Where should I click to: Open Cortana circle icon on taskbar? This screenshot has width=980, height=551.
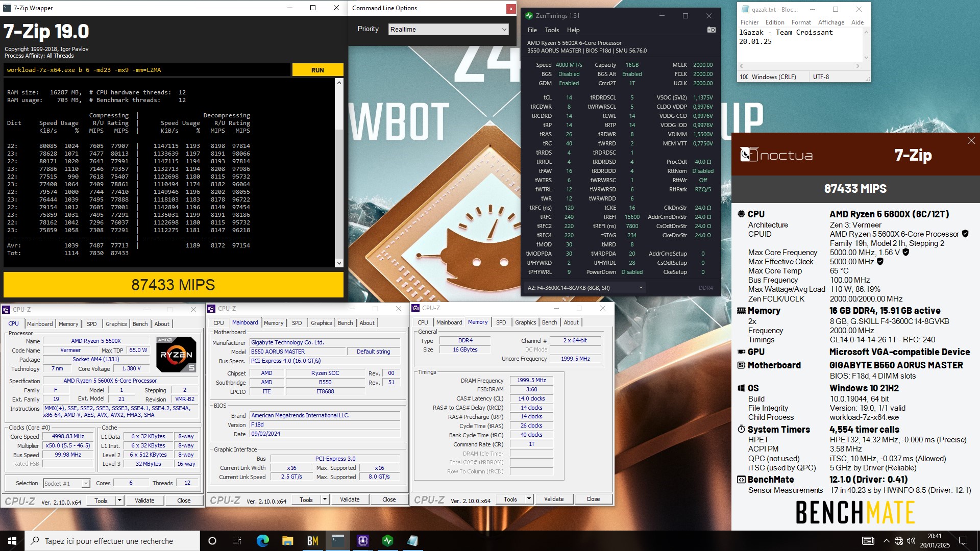coord(212,541)
